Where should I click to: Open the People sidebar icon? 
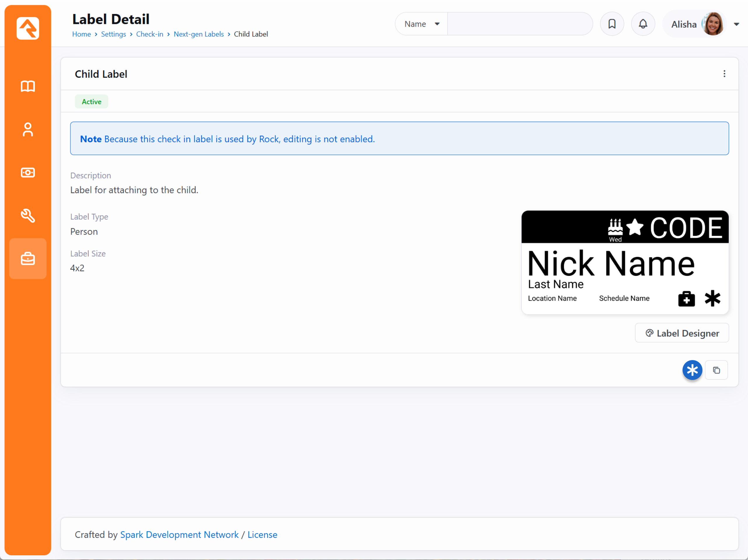(x=28, y=129)
